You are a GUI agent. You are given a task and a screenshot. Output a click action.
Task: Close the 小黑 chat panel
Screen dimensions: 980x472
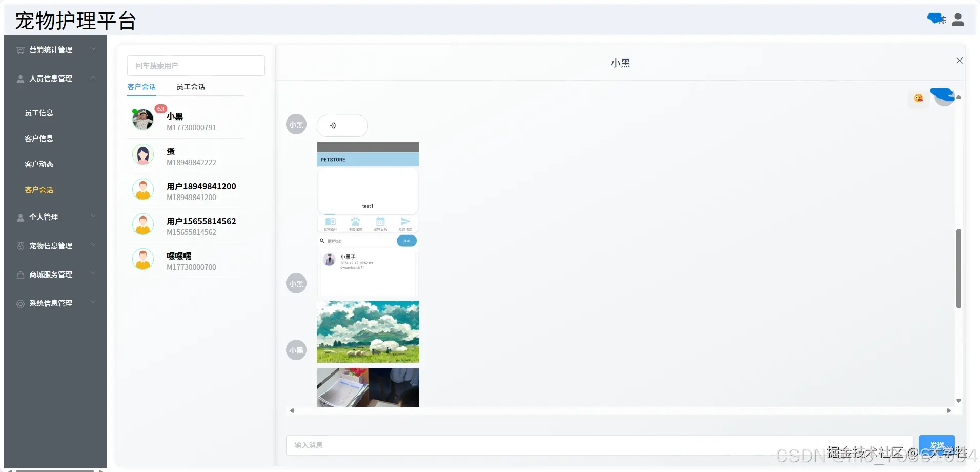[959, 61]
